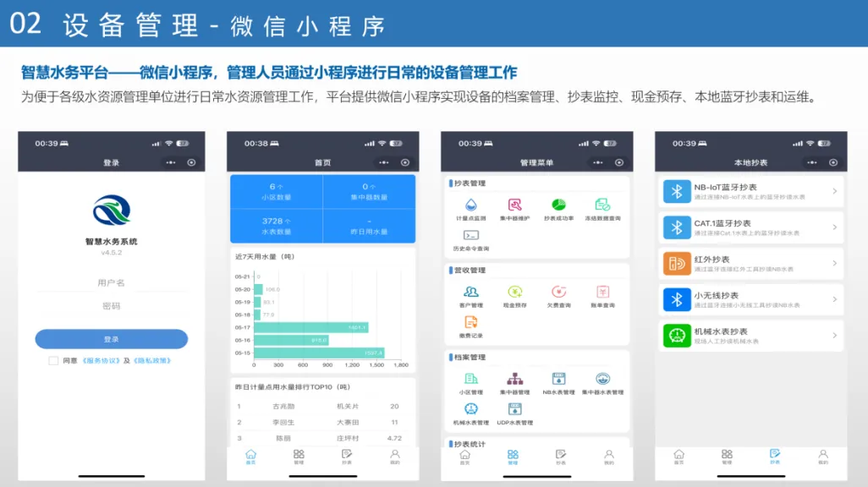The width and height of the screenshot is (868, 487).
Task: Open 抄表成功率 pie chart icon
Action: 558,205
